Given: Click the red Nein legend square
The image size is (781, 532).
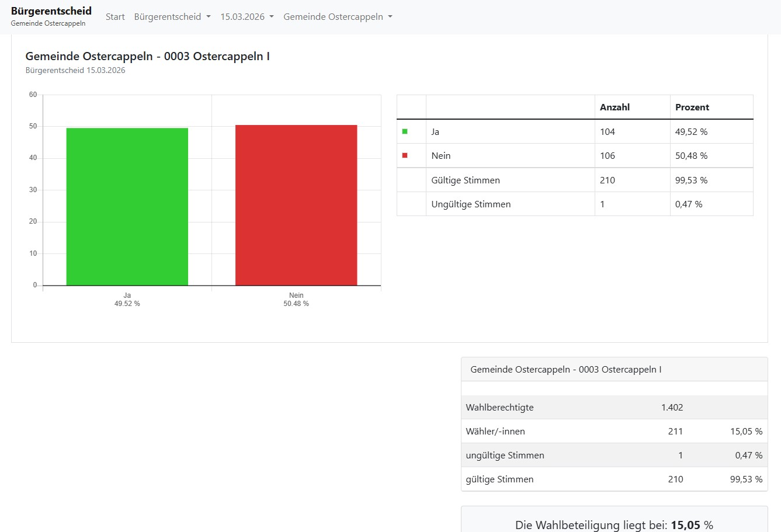Looking at the screenshot, I should coord(405,156).
